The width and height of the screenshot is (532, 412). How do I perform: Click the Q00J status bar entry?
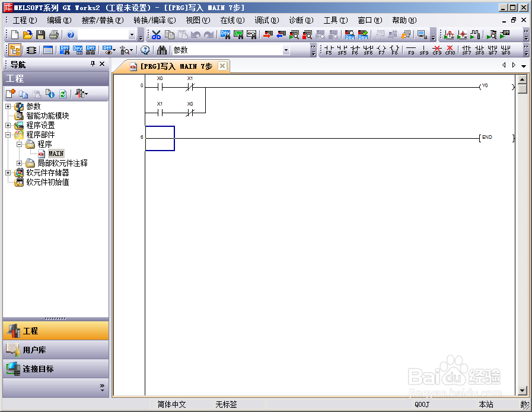pos(422,404)
